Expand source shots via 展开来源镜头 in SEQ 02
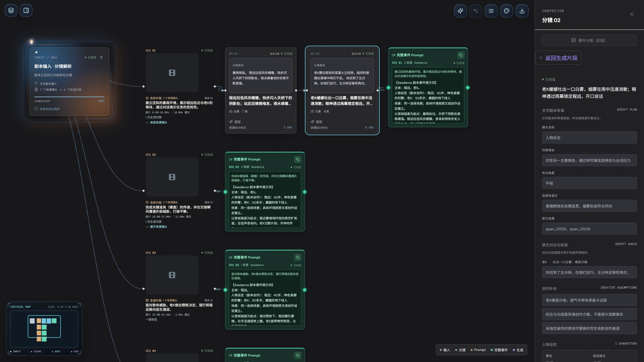The image size is (644, 362). [x=156, y=227]
